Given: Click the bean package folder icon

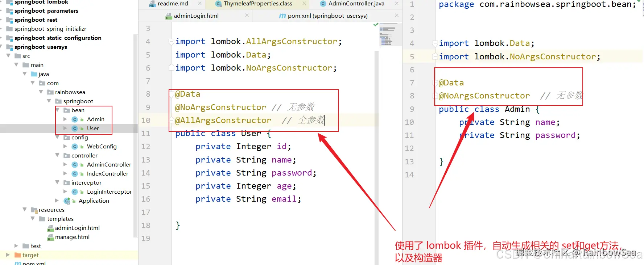Looking at the screenshot, I should 67,110.
